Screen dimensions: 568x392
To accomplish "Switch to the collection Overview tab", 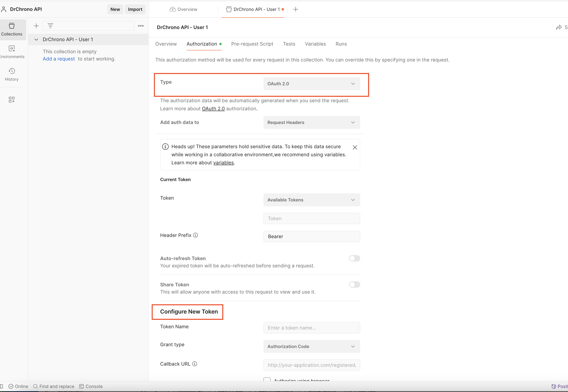I will 166,44.
